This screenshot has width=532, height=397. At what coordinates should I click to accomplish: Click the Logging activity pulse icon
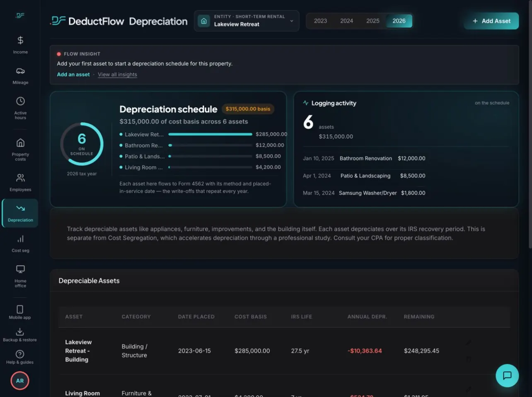306,103
